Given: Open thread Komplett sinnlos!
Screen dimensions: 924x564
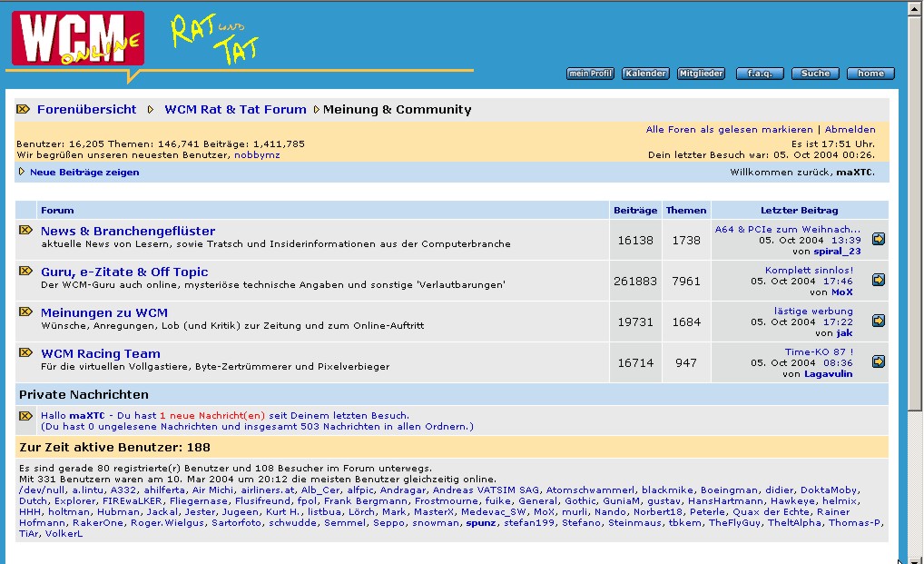Looking at the screenshot, I should coord(809,270).
